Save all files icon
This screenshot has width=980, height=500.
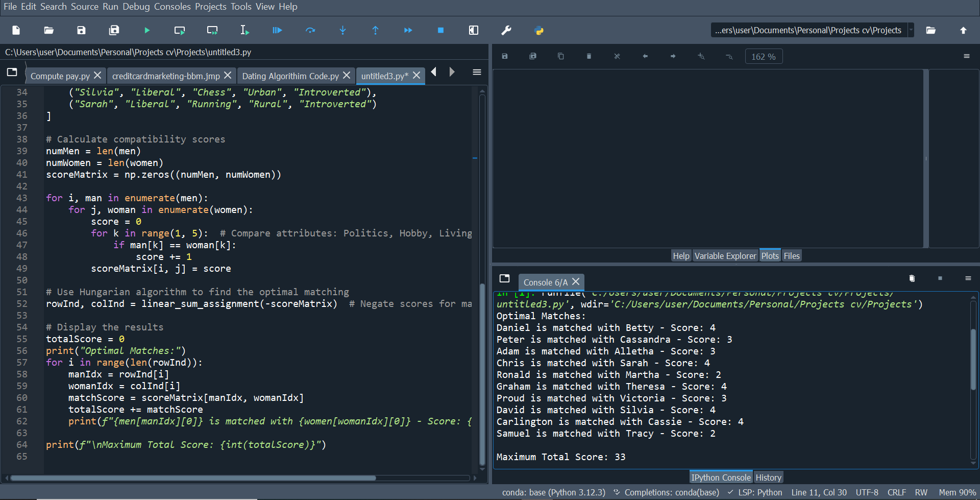pos(114,30)
